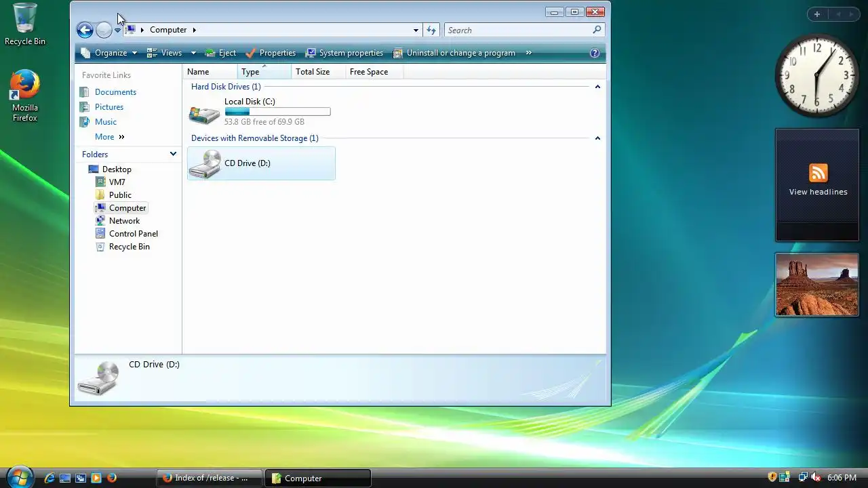Image resolution: width=868 pixels, height=488 pixels.
Task: Click the Computer taskbar button
Action: [318, 478]
